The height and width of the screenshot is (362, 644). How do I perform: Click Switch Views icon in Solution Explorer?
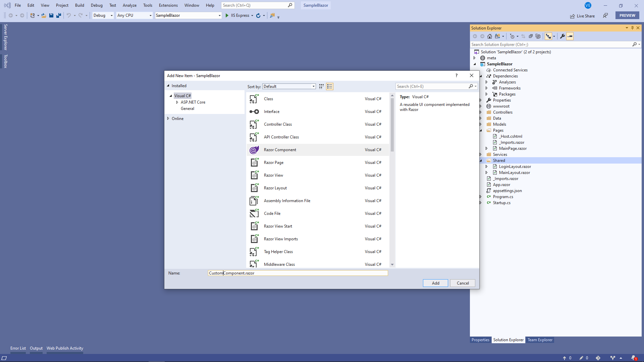click(498, 36)
